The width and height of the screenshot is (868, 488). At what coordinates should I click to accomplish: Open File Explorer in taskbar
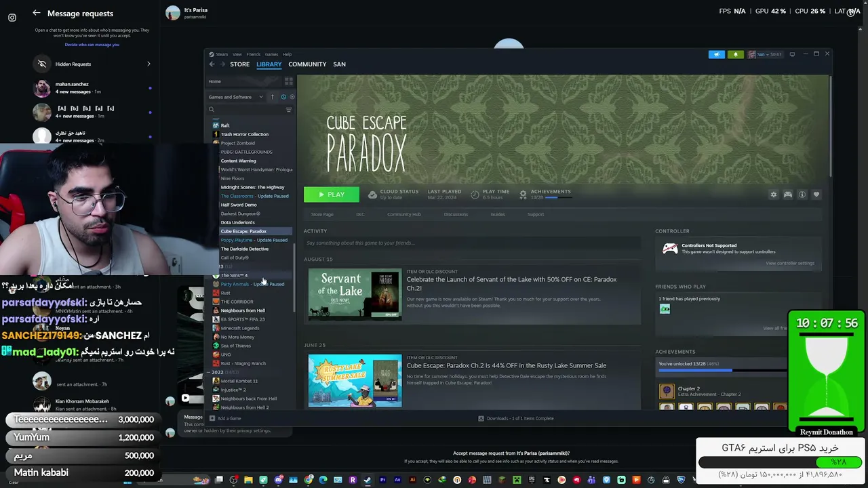point(248,480)
